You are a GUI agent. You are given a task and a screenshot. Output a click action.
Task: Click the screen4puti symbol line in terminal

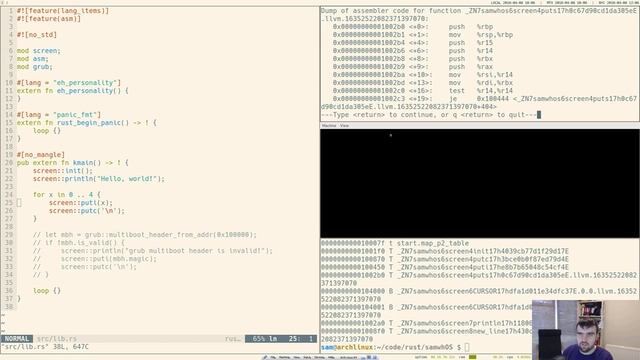click(444, 267)
